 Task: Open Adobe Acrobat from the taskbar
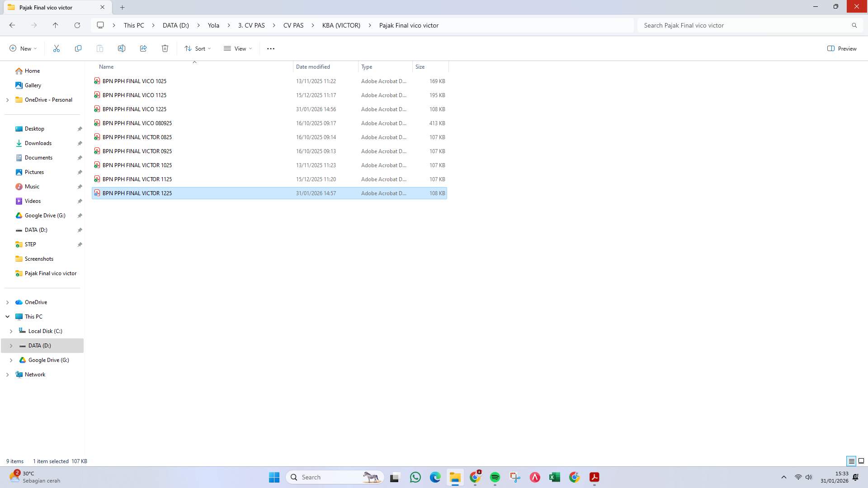pyautogui.click(x=594, y=477)
